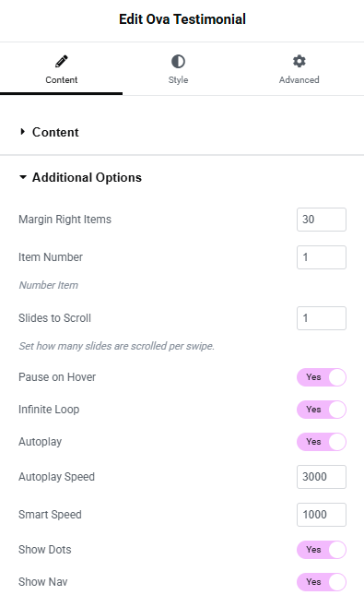Screen dimensions: 364x607
Task: Click the Content section heading text
Action: click(x=55, y=133)
